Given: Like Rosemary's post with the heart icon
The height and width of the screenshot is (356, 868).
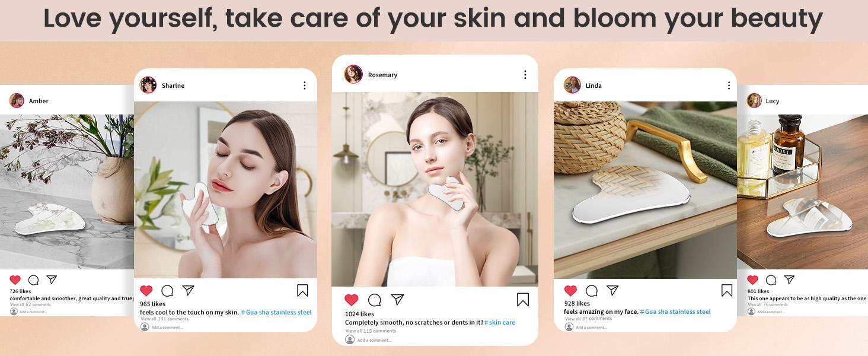Looking at the screenshot, I should tap(352, 300).
